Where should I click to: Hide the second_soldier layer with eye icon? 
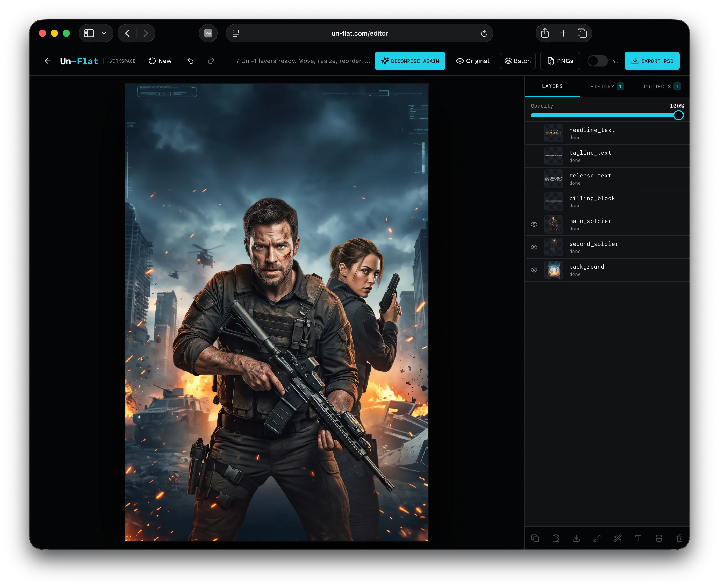pyautogui.click(x=534, y=247)
